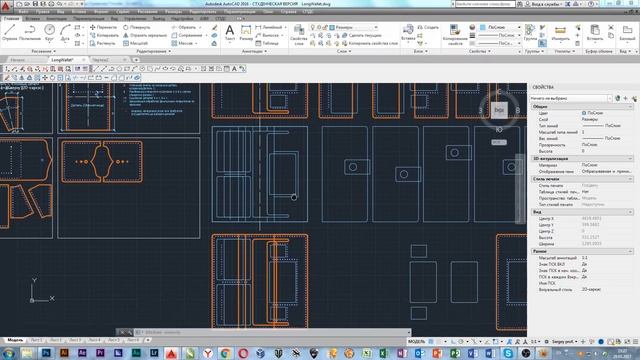Click the Trim (Обрезать) tool
Image resolution: width=640 pixels, height=360 pixels.
[x=184, y=27]
